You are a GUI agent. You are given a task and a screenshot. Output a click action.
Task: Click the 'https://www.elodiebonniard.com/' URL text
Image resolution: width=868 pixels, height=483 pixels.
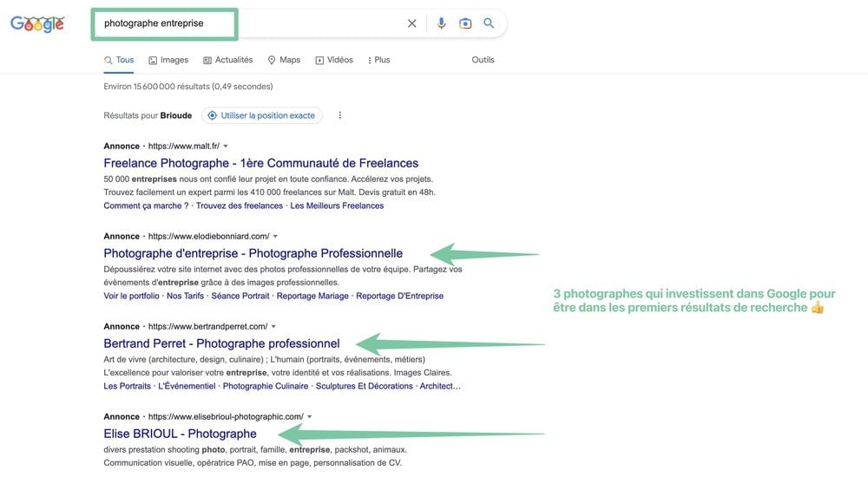coord(208,236)
